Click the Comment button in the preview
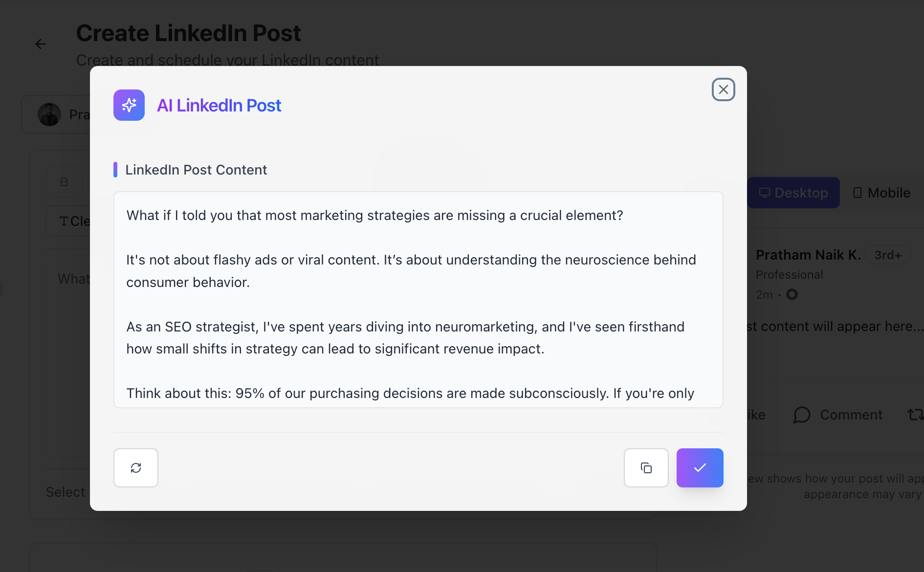This screenshot has height=572, width=924. 838,415
